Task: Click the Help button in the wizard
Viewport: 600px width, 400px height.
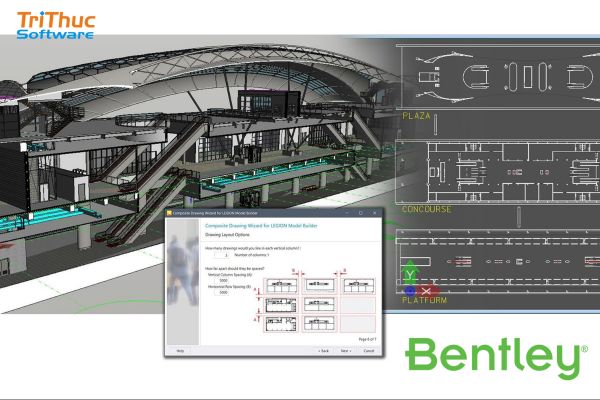Action: tap(180, 351)
